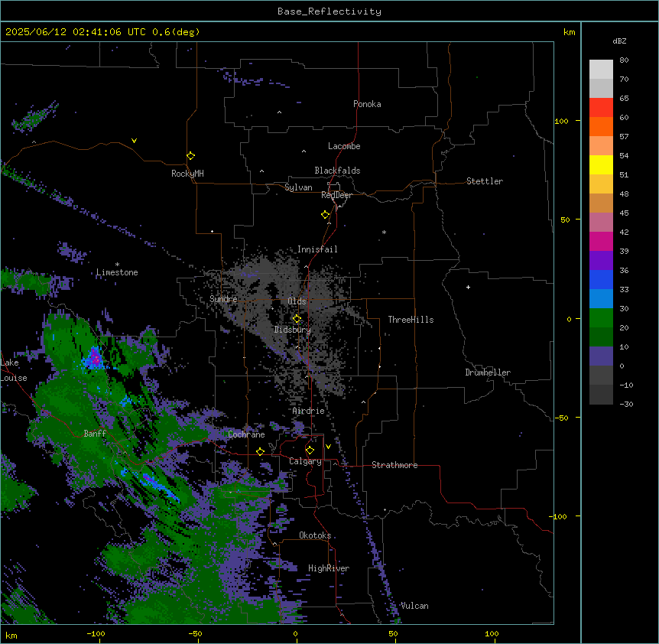The width and height of the screenshot is (659, 644).
Task: Click white peak marker west of Lacombe
Action: pyautogui.click(x=304, y=151)
